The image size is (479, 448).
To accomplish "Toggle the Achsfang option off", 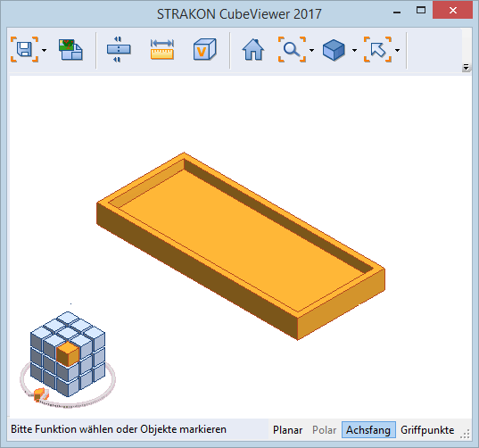I will pyautogui.click(x=368, y=430).
